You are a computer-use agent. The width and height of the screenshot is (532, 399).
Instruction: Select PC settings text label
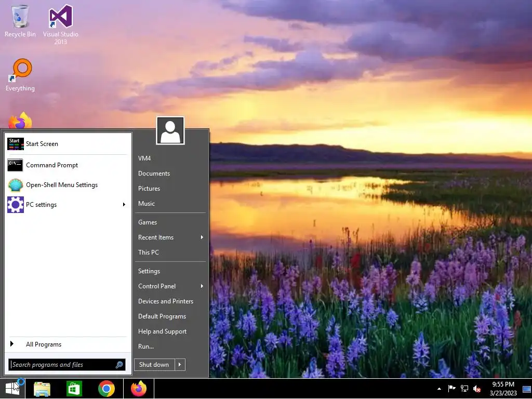(42, 205)
